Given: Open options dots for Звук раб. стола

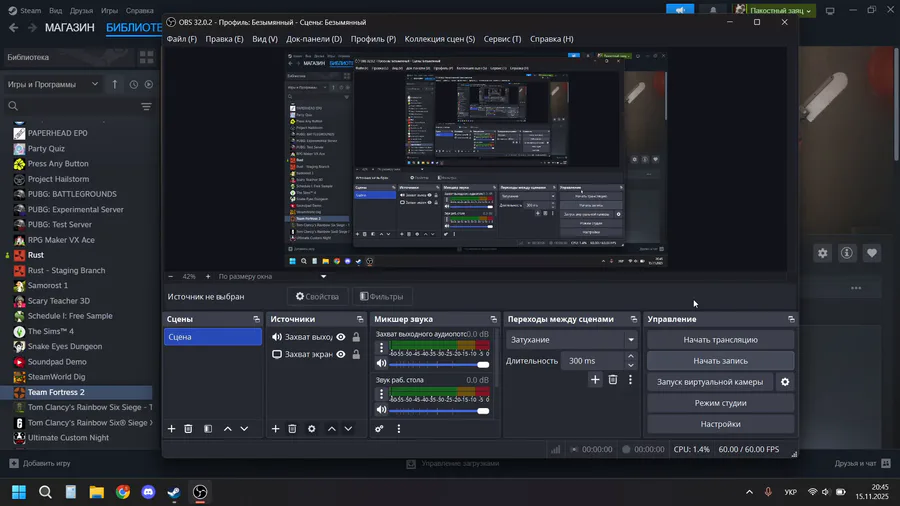Looking at the screenshot, I should pos(381,394).
